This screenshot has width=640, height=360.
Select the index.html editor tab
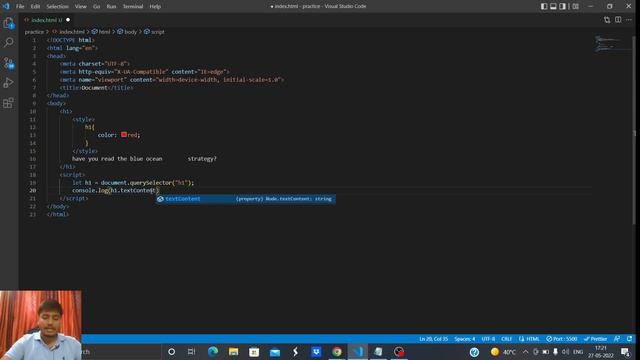(46, 20)
